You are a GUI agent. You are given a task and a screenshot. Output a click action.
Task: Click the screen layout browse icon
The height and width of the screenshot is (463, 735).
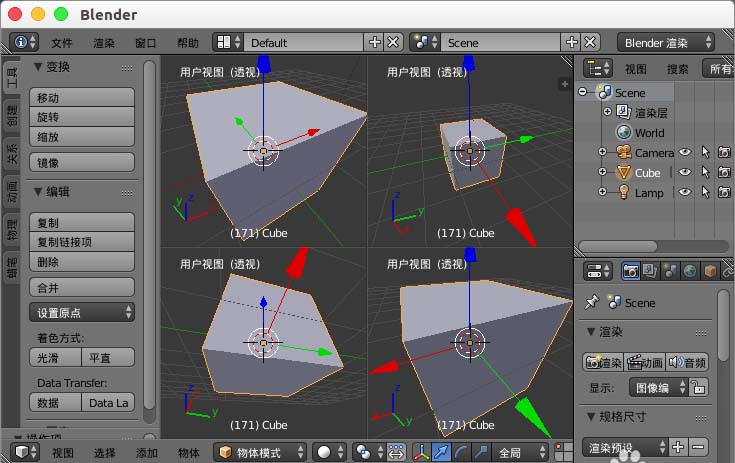coord(228,42)
